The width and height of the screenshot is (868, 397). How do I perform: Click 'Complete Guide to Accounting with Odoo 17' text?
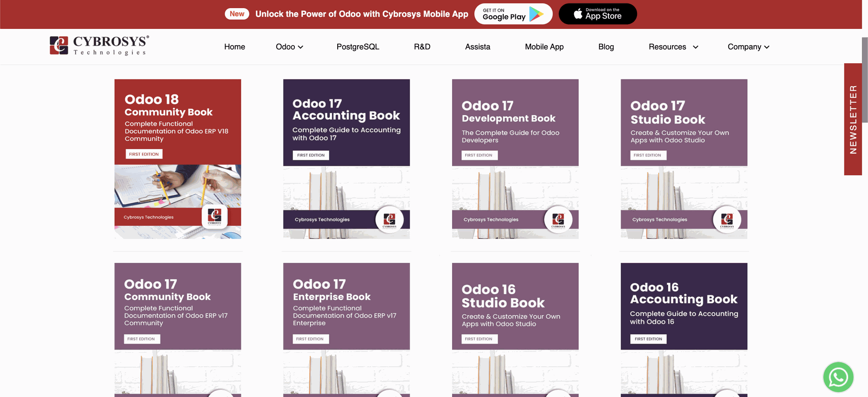[x=346, y=134]
